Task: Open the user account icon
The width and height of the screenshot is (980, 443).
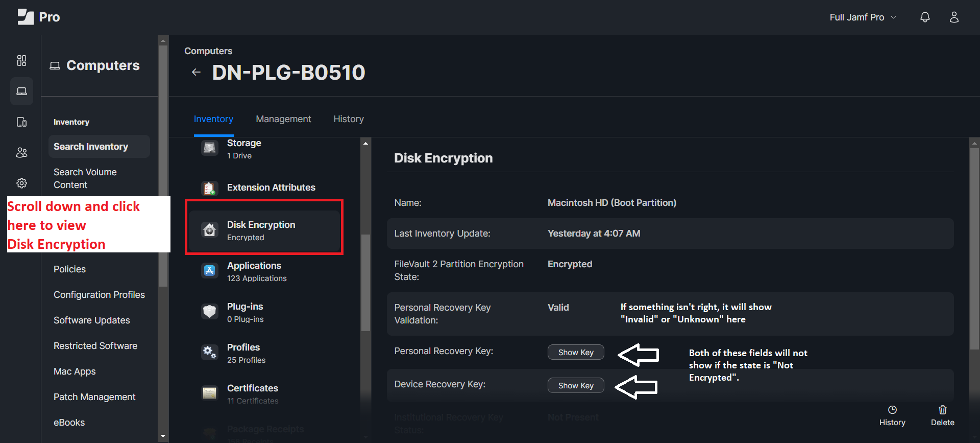Action: tap(954, 17)
